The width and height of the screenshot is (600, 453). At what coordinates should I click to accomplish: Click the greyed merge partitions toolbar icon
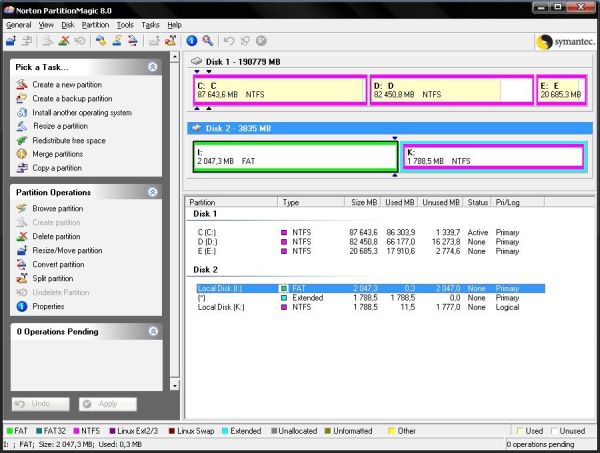154,41
